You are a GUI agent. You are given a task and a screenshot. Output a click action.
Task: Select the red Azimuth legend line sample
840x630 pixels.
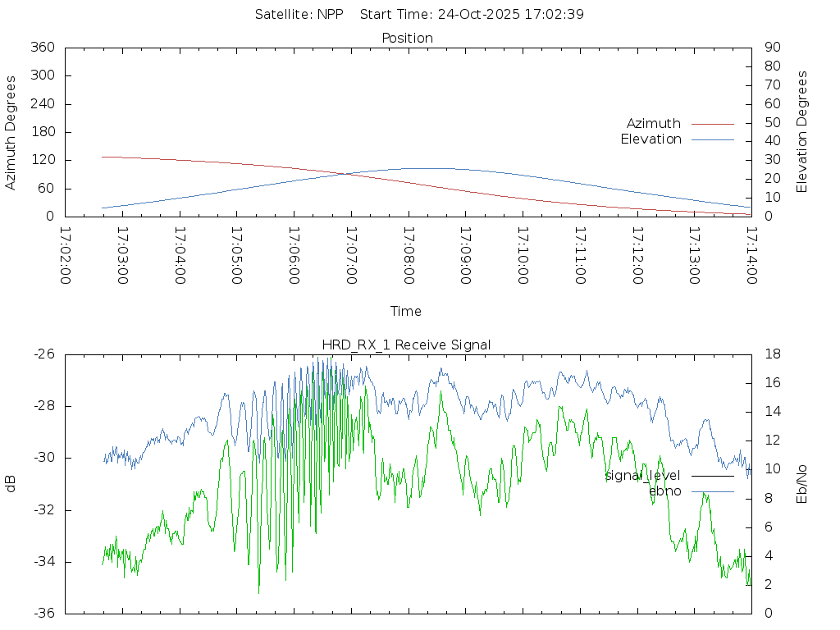[x=712, y=124]
